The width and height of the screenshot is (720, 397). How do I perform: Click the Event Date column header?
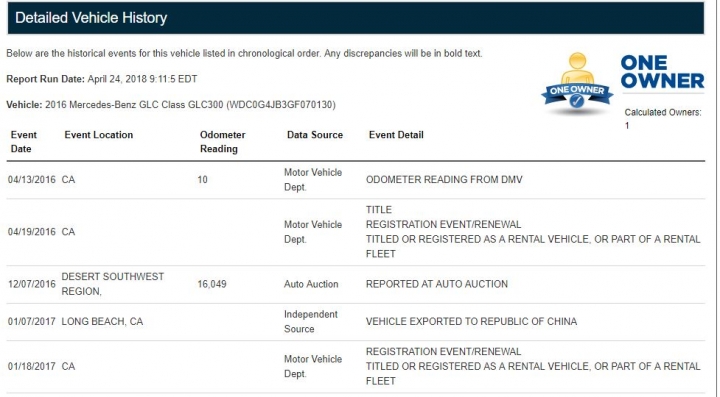(x=23, y=142)
